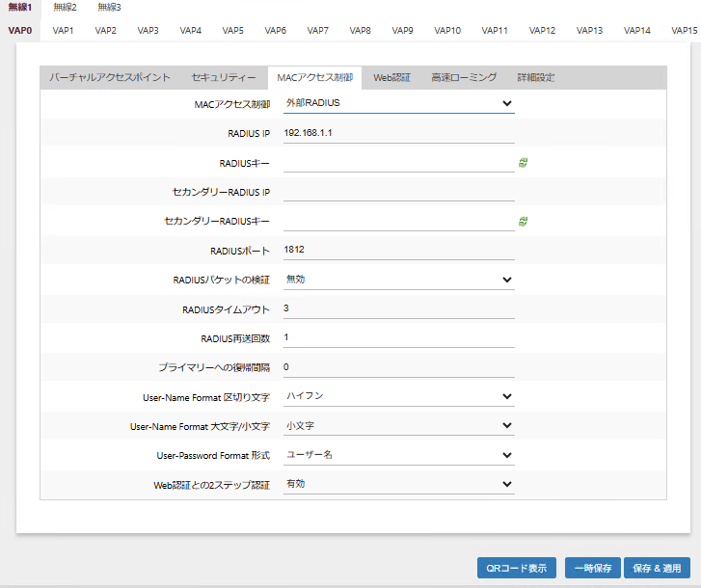The image size is (701, 588).
Task: Select the 詳細設定 tab
Action: tap(535, 77)
